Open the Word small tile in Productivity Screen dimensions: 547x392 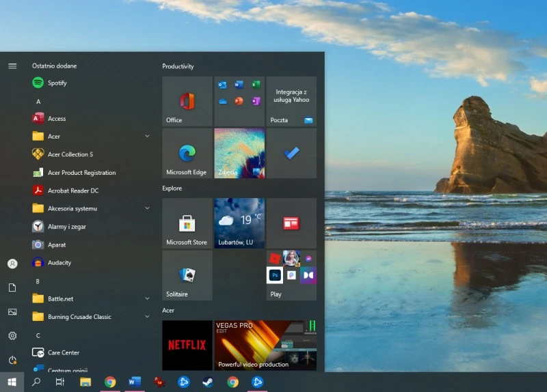tap(239, 85)
